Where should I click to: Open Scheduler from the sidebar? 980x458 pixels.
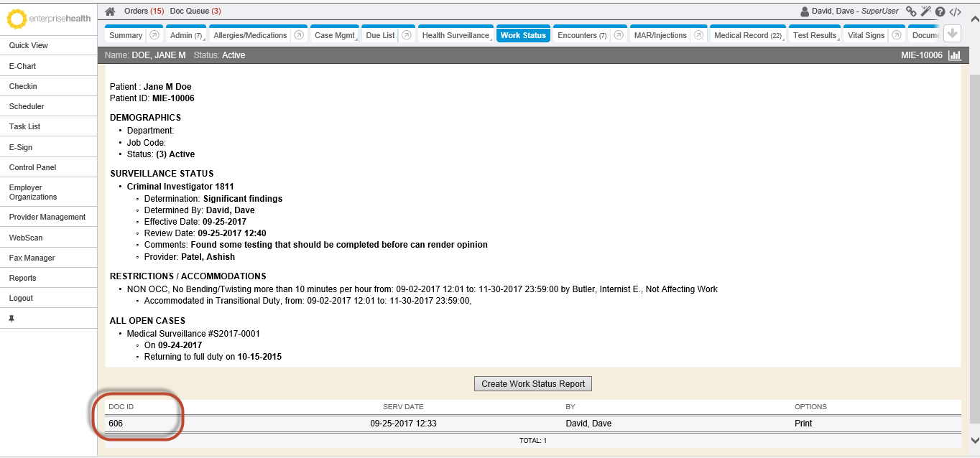[27, 106]
